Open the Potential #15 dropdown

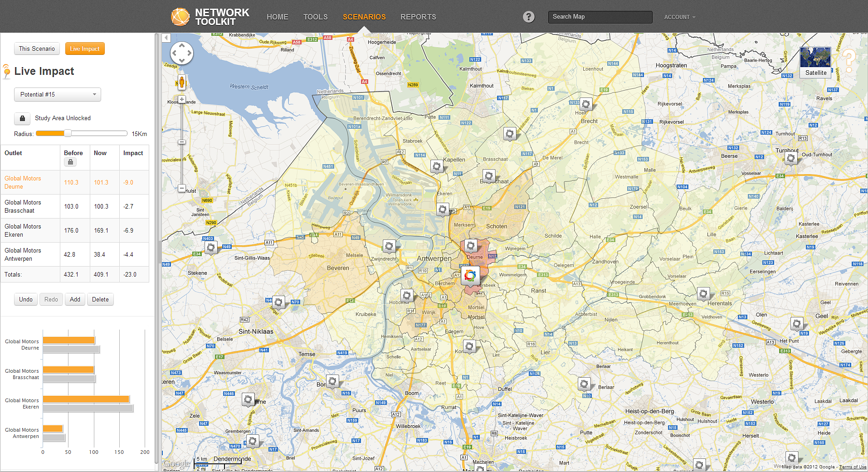coord(58,94)
